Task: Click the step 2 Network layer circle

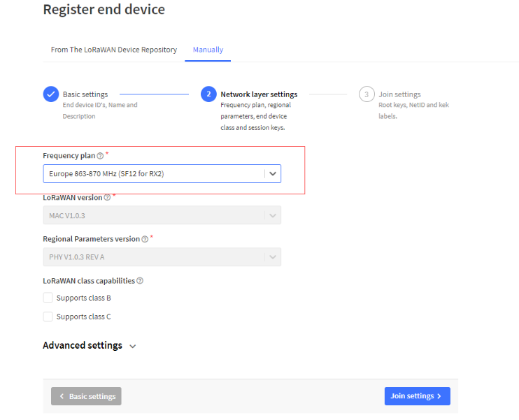Action: click(208, 94)
